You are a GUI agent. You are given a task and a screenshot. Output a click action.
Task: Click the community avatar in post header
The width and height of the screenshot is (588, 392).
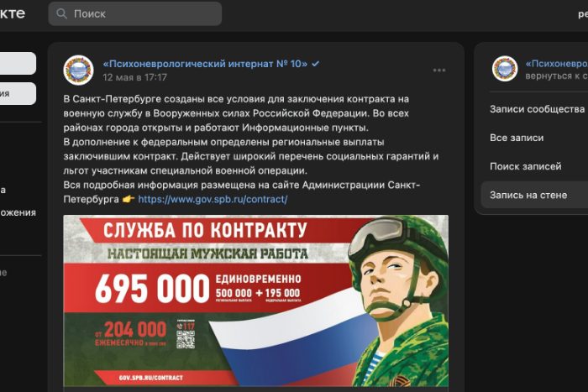78,70
